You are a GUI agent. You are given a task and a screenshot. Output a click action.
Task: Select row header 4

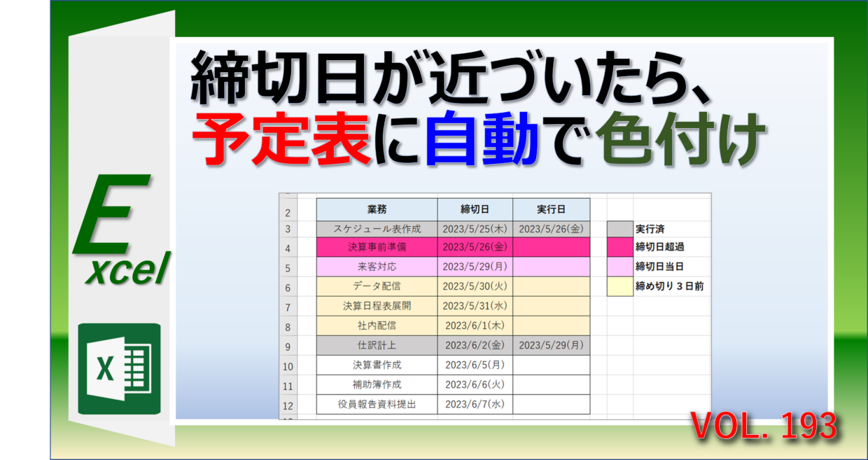288,248
